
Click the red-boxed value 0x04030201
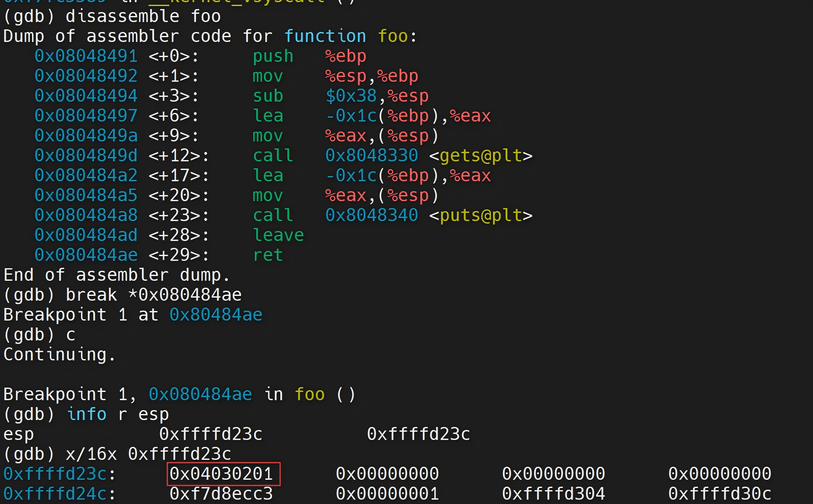coord(222,474)
